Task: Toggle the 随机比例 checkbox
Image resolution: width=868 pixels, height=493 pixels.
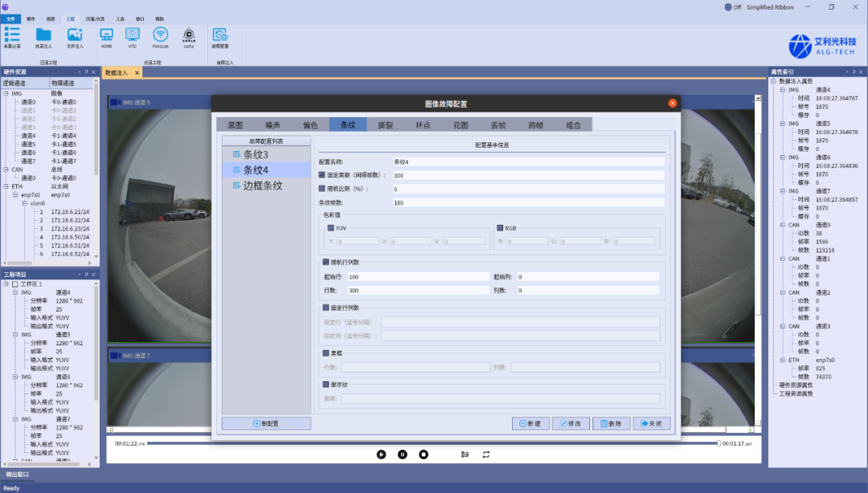Action: click(322, 189)
